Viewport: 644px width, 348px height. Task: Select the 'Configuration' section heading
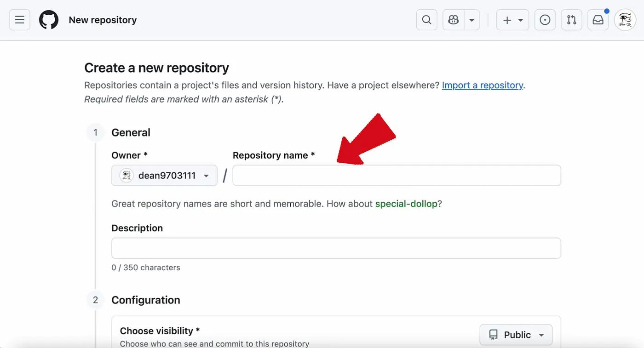click(146, 300)
